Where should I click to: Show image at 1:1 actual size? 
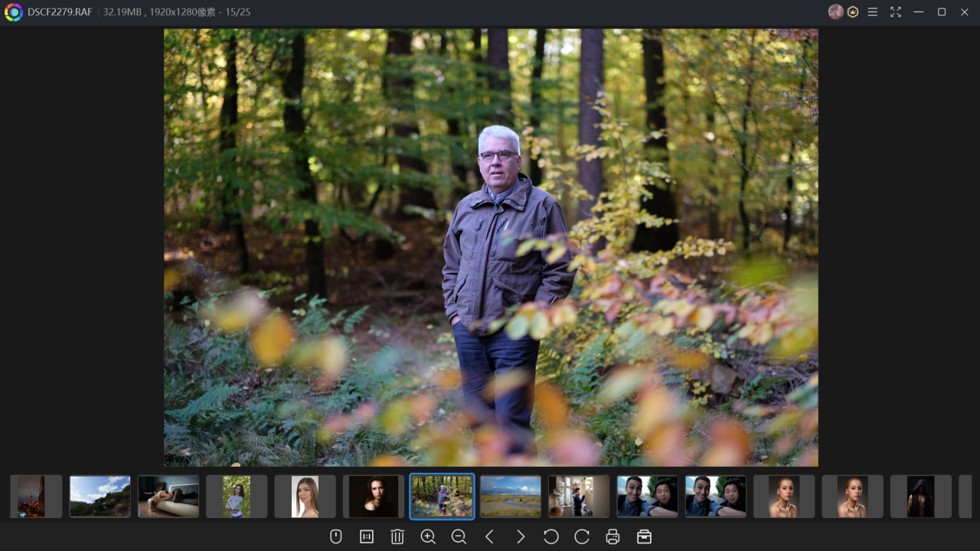tap(367, 536)
